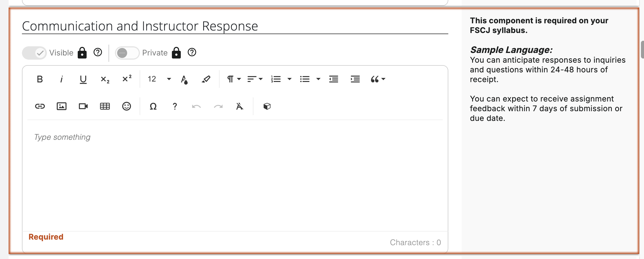Undo the last edit
This screenshot has width=644, height=259.
pyautogui.click(x=196, y=106)
